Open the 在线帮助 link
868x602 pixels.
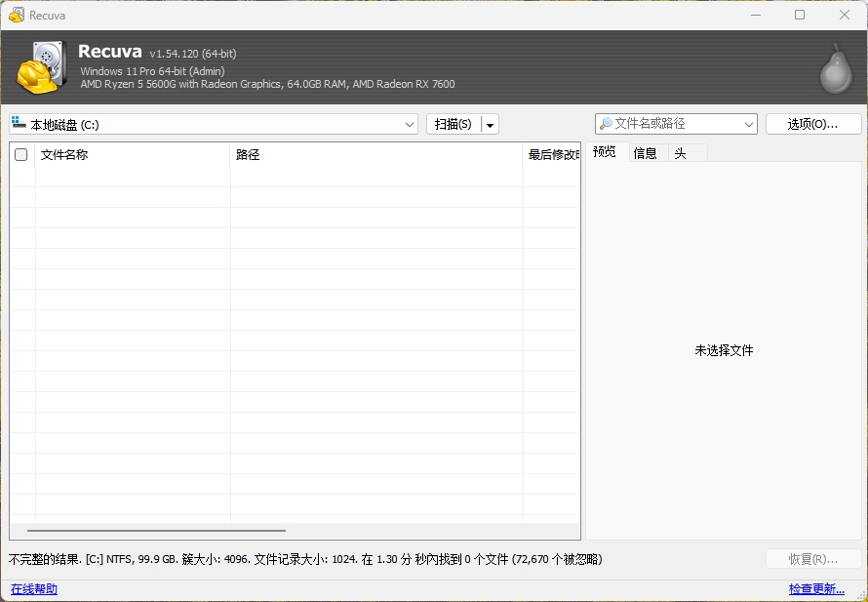34,589
